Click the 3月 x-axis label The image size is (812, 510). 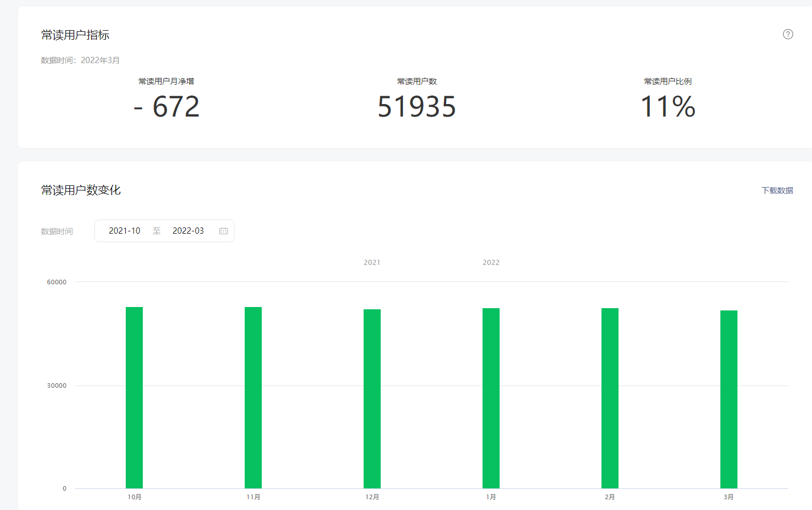click(x=729, y=497)
